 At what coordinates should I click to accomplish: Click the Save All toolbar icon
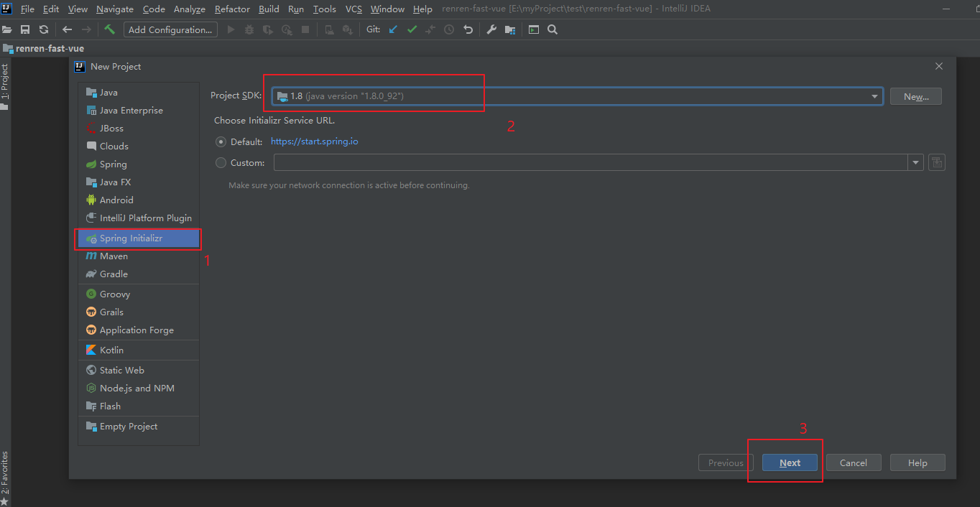coord(25,29)
